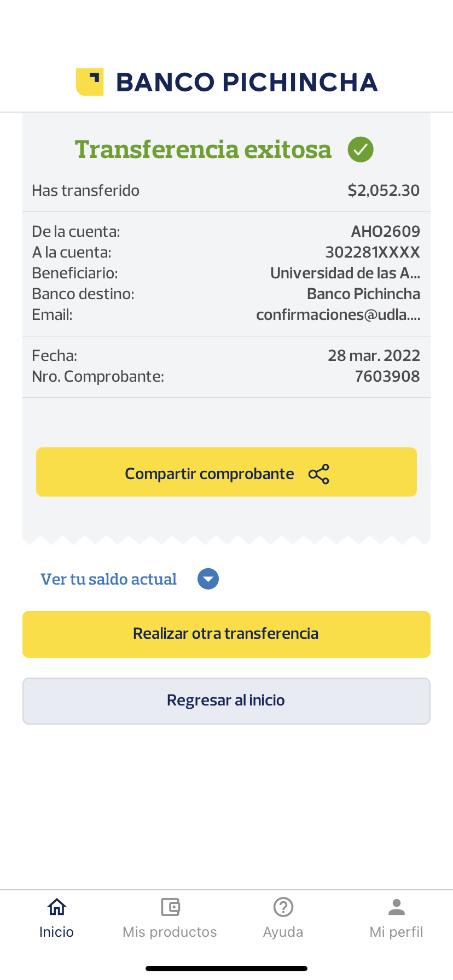Switch to the Inicio tab label
The image size is (453, 980).
click(56, 932)
